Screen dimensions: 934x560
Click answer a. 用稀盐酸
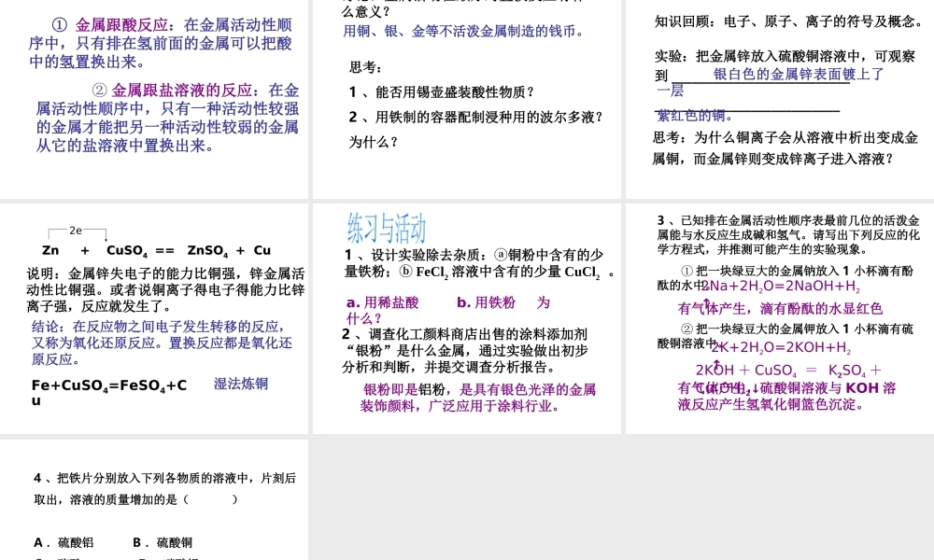[382, 302]
